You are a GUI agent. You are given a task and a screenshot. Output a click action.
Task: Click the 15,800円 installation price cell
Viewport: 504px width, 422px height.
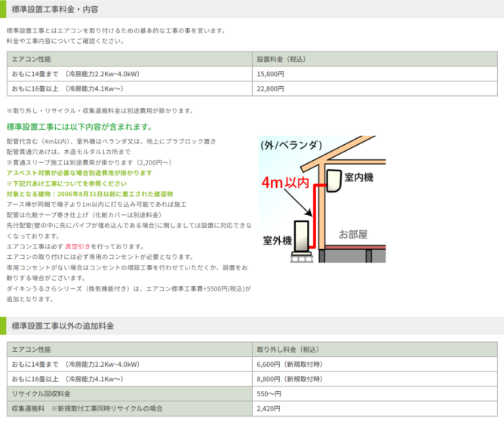pos(270,74)
